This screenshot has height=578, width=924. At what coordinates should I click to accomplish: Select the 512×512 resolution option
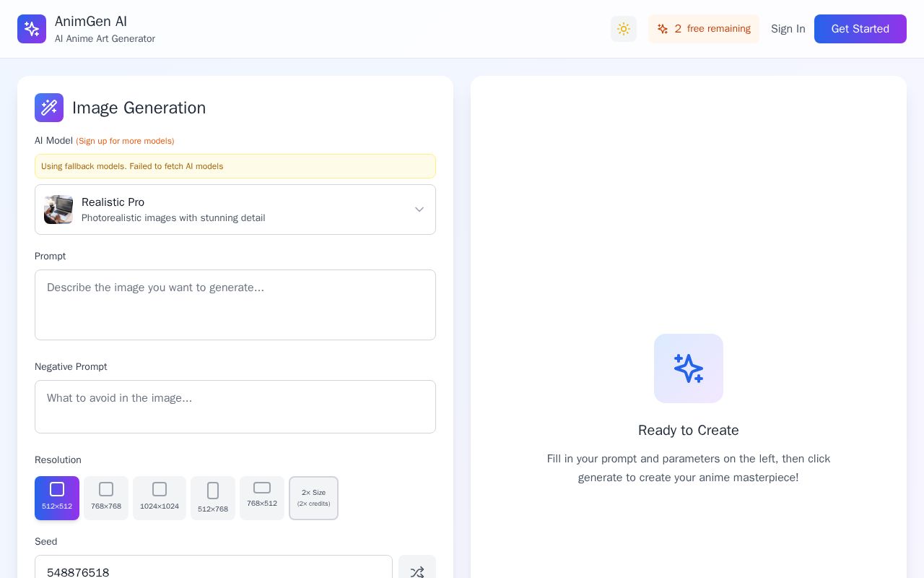point(57,498)
